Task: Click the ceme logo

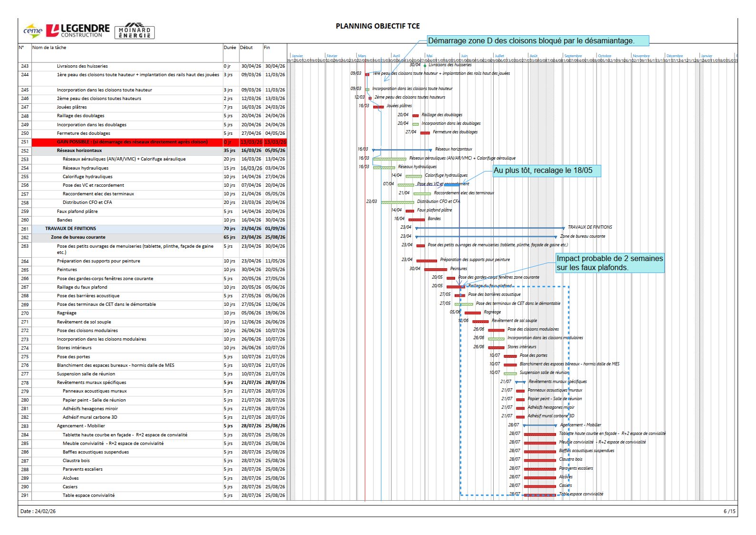Action: coord(32,31)
